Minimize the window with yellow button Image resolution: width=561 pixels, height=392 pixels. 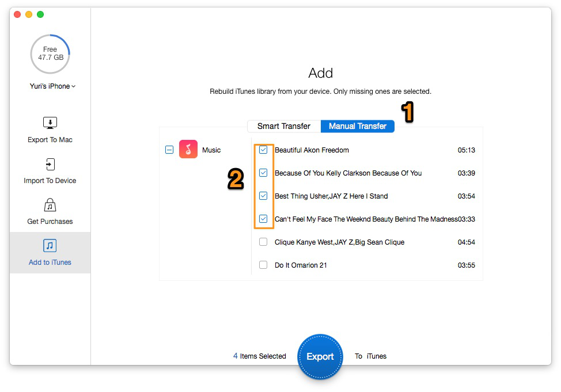29,14
